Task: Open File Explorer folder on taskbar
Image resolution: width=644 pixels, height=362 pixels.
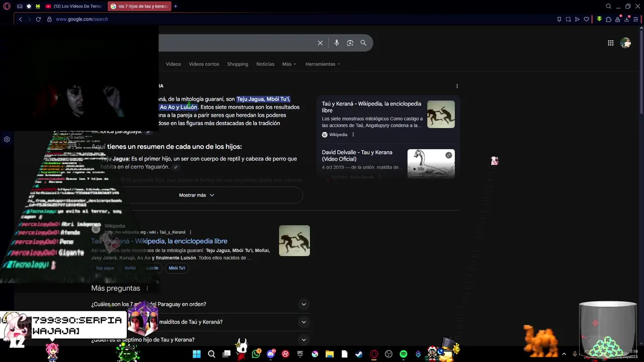Action: coord(330,354)
